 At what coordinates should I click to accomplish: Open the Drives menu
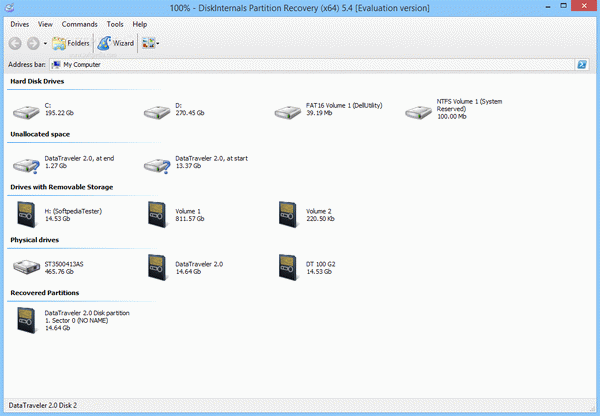click(20, 24)
